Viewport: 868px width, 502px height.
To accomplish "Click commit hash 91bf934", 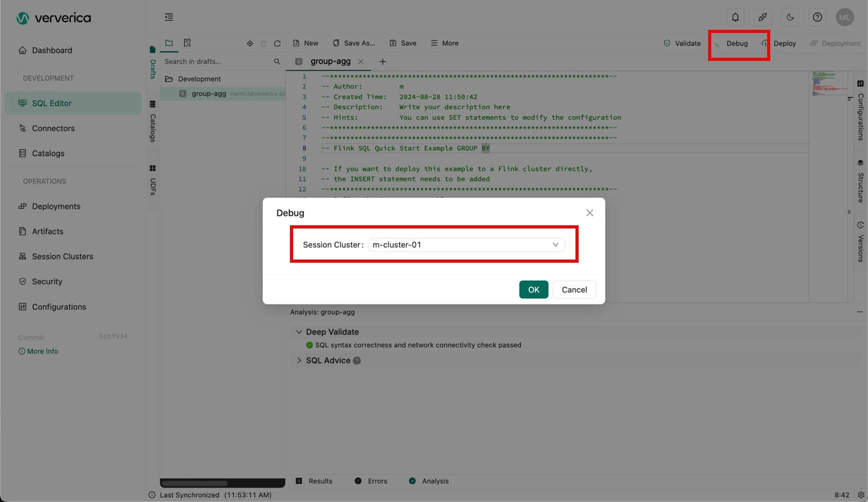I will (x=113, y=336).
